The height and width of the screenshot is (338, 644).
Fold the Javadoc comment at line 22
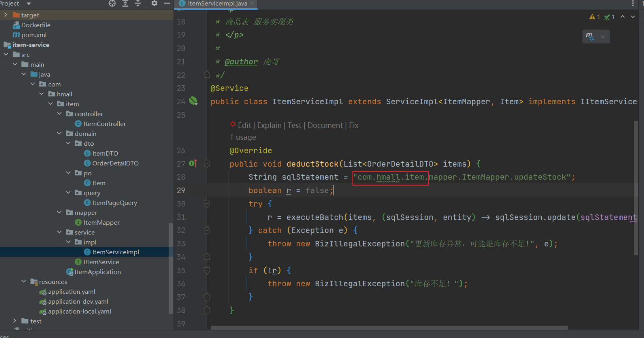[x=207, y=74]
